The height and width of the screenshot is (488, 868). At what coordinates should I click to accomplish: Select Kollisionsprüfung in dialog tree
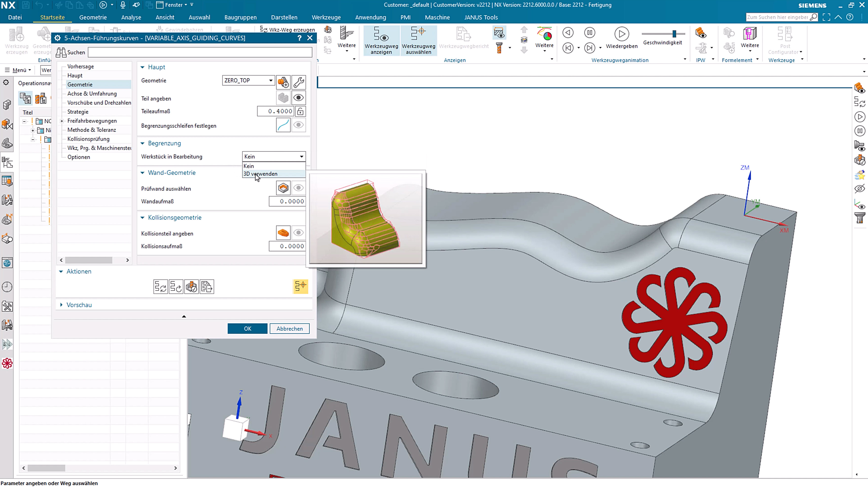[88, 139]
